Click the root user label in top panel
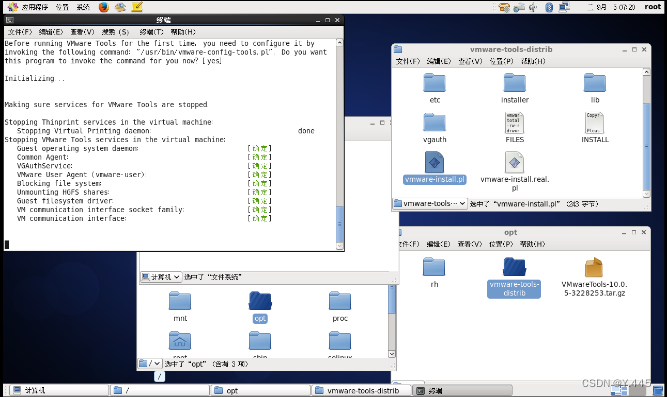This screenshot has height=397, width=667. [x=653, y=7]
